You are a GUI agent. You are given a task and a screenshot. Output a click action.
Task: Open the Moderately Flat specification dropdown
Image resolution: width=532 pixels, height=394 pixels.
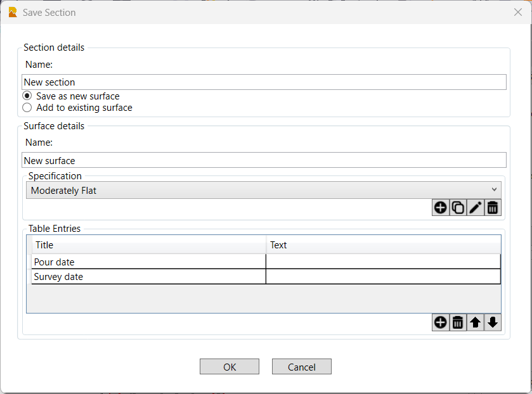[x=264, y=190]
